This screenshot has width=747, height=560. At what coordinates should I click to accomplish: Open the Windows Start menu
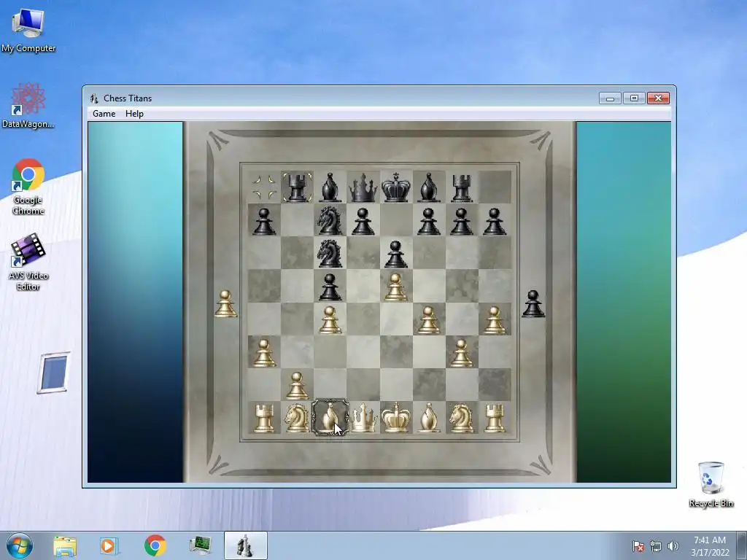(x=19, y=545)
